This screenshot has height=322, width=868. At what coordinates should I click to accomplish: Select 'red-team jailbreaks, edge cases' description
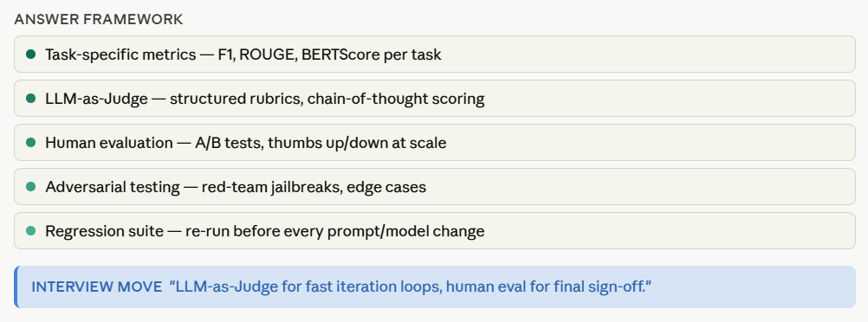pos(314,188)
